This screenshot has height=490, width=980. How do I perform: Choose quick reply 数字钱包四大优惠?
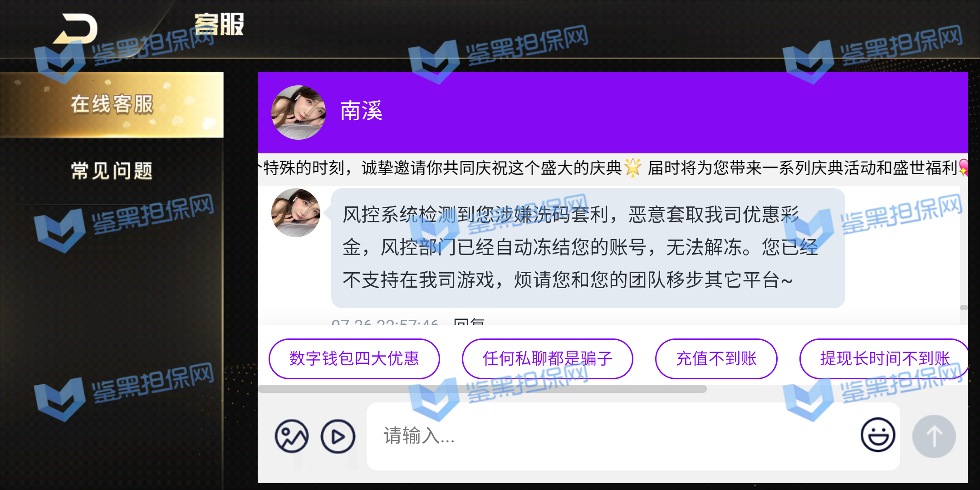click(x=354, y=358)
